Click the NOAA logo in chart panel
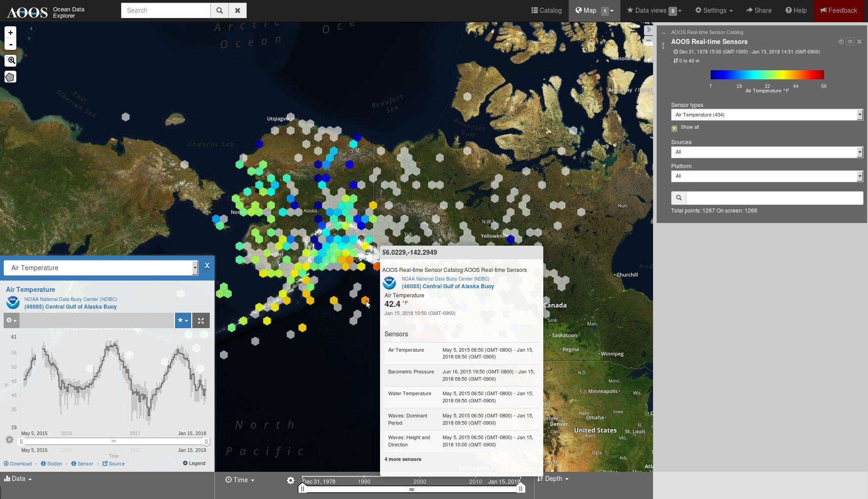The height and width of the screenshot is (499, 868). tap(13, 302)
